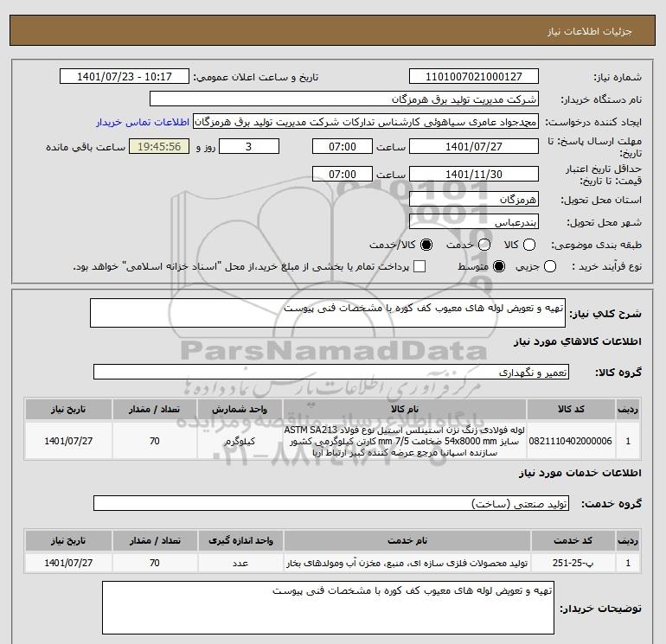
Task: Click the general need description text box
Action: [x=328, y=313]
